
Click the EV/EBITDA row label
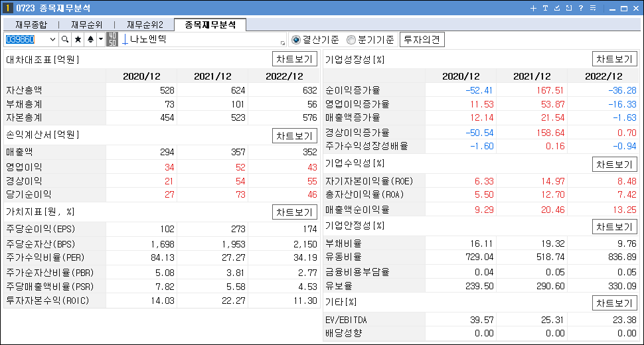point(346,320)
